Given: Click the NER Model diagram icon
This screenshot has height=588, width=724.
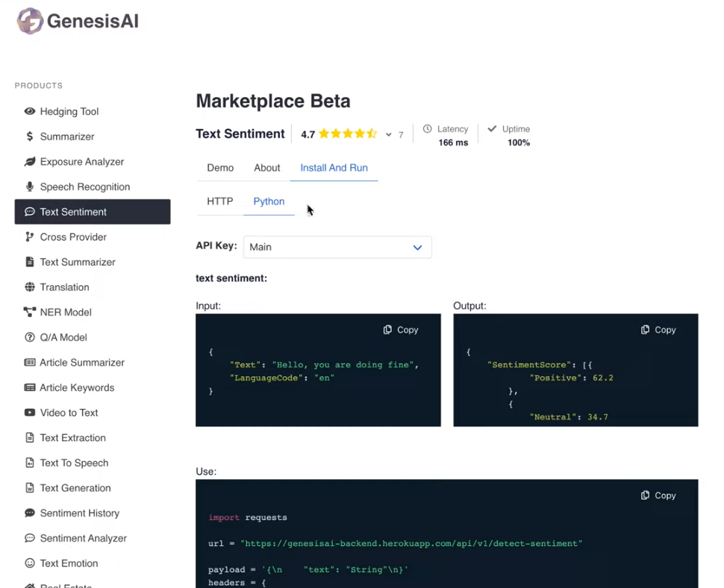Looking at the screenshot, I should click(30, 312).
